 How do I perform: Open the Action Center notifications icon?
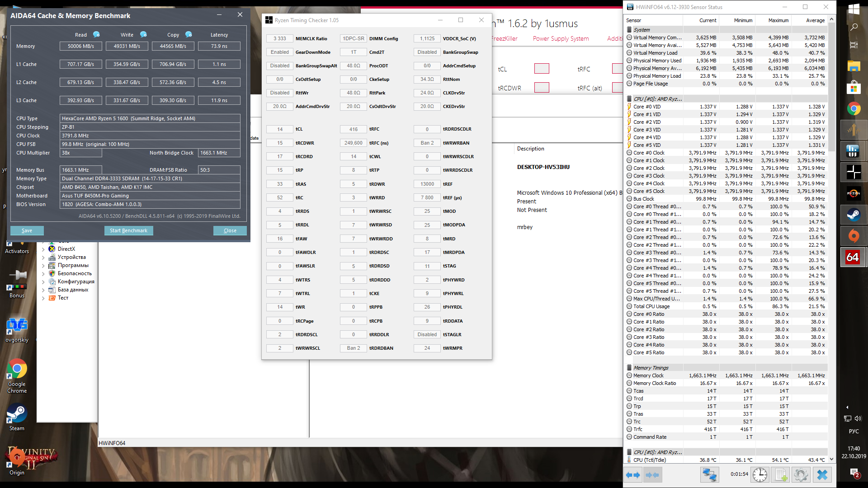point(854,473)
